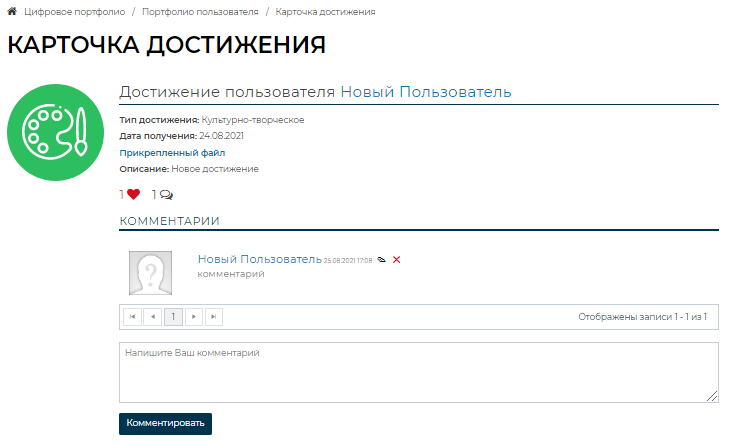
Task: Like the achievement with the heart icon
Action: tap(133, 195)
